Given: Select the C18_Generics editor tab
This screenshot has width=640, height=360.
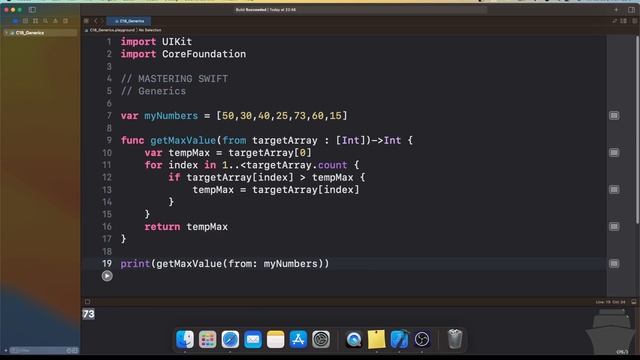Looking at the screenshot, I should (129, 21).
